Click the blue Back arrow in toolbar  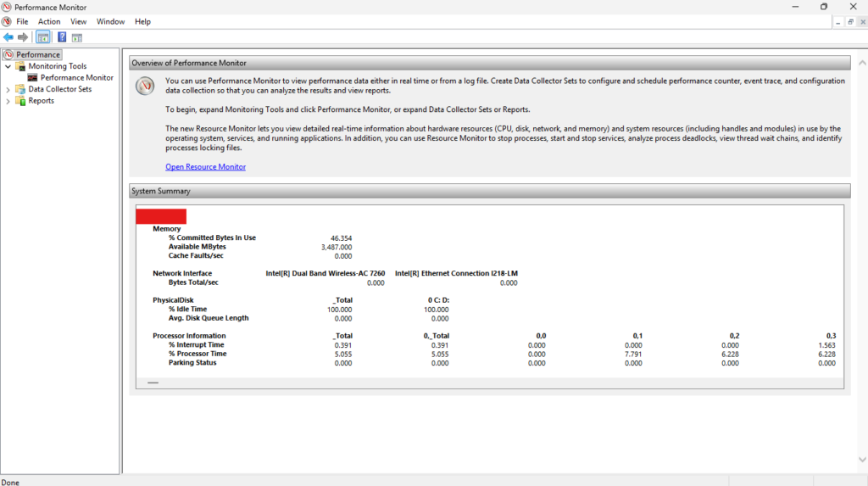tap(8, 37)
